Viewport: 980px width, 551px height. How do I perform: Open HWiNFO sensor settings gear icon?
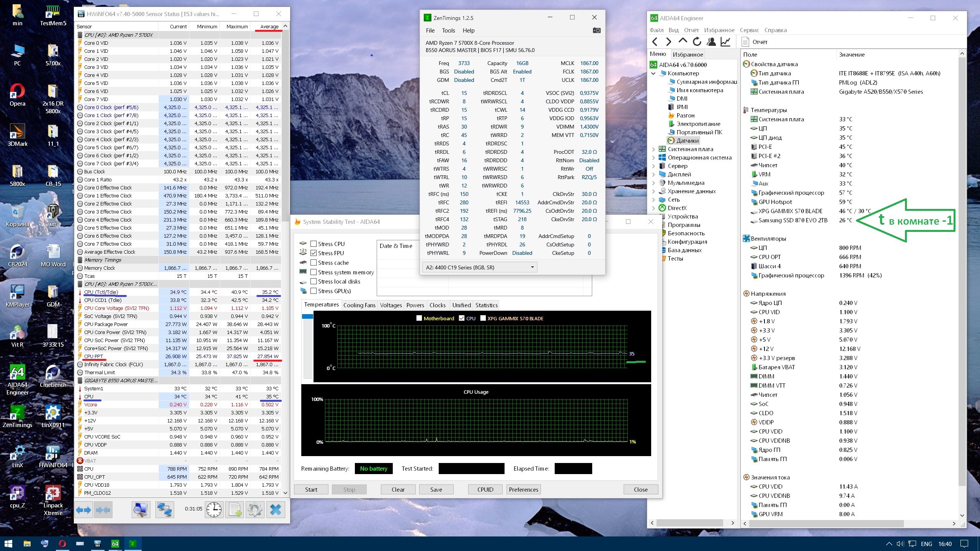(255, 509)
